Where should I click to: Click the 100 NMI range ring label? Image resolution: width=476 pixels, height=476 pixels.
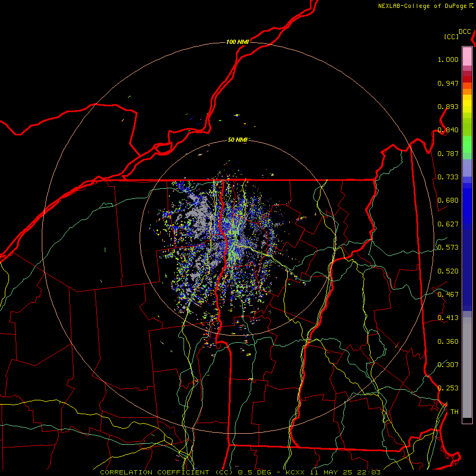pyautogui.click(x=237, y=42)
